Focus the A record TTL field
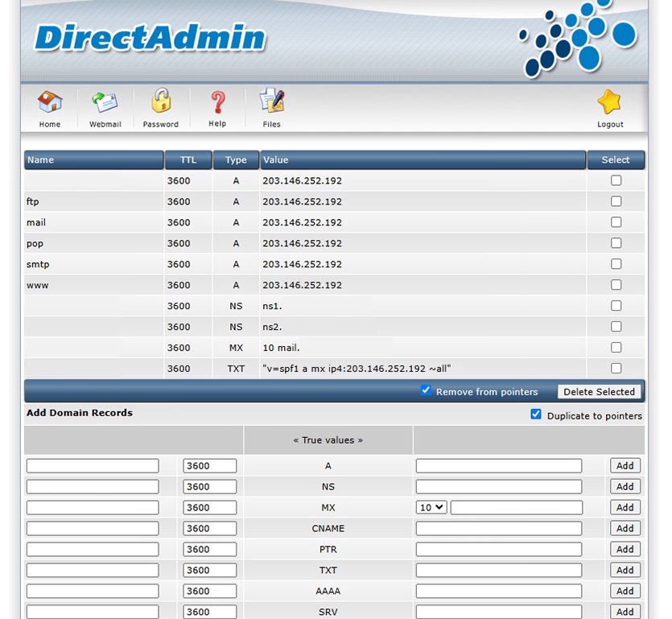Screen dimensions: 672x619 (209, 466)
